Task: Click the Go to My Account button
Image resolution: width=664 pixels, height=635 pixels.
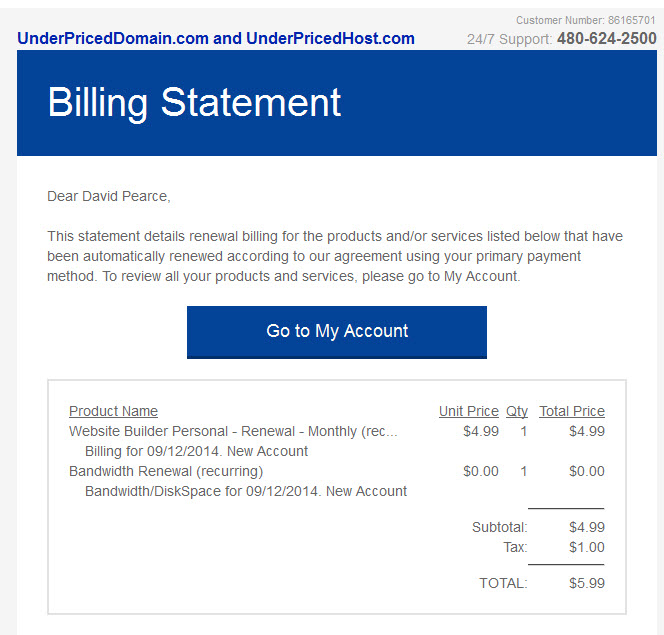Action: 337,332
